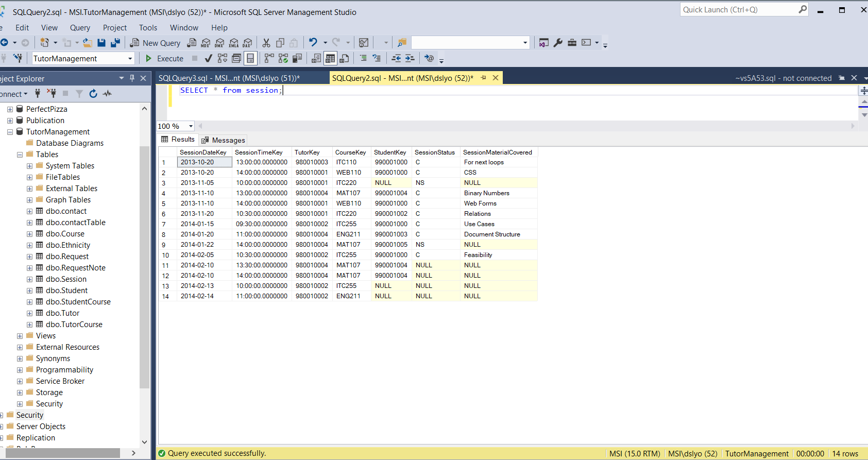Open Activity Monitor from Object Explorer toolbar

click(107, 94)
